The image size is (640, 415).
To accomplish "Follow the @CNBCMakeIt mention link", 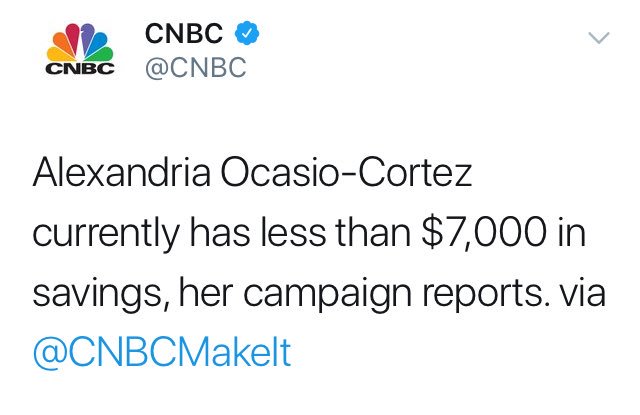I will point(162,352).
